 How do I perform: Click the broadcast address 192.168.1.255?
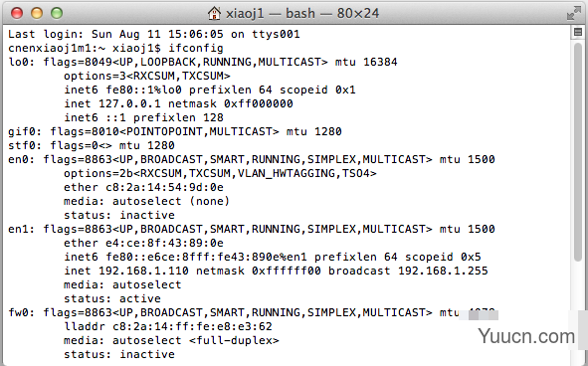point(443,271)
